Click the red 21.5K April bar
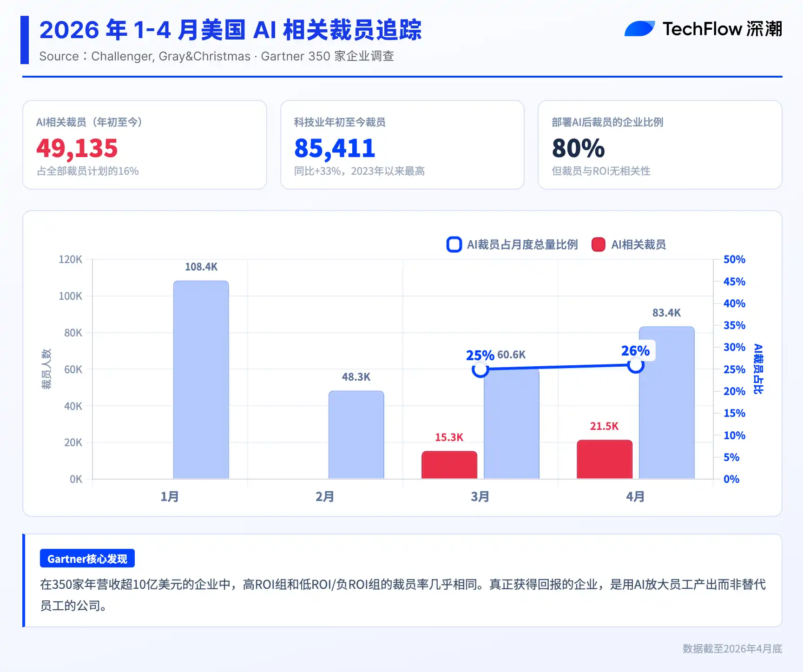The width and height of the screenshot is (803, 672). tap(605, 459)
